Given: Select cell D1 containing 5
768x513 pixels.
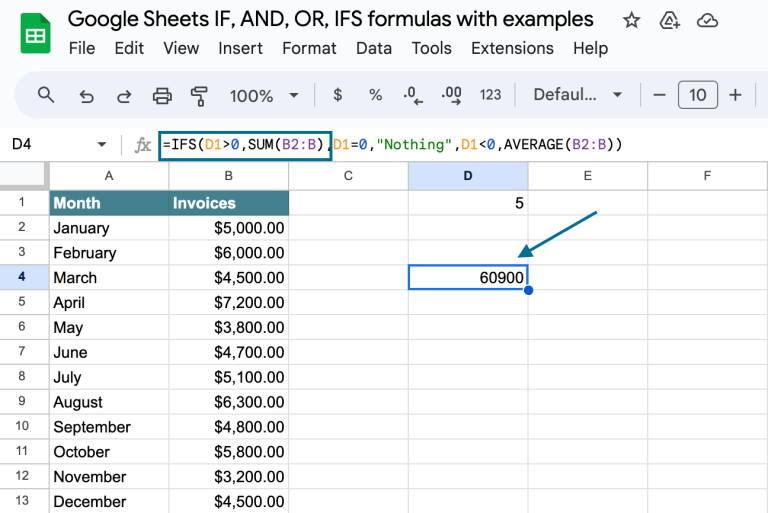Looking at the screenshot, I should (x=468, y=203).
